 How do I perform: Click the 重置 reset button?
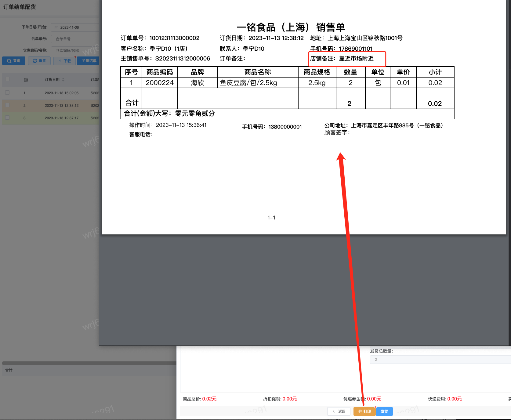tap(39, 61)
